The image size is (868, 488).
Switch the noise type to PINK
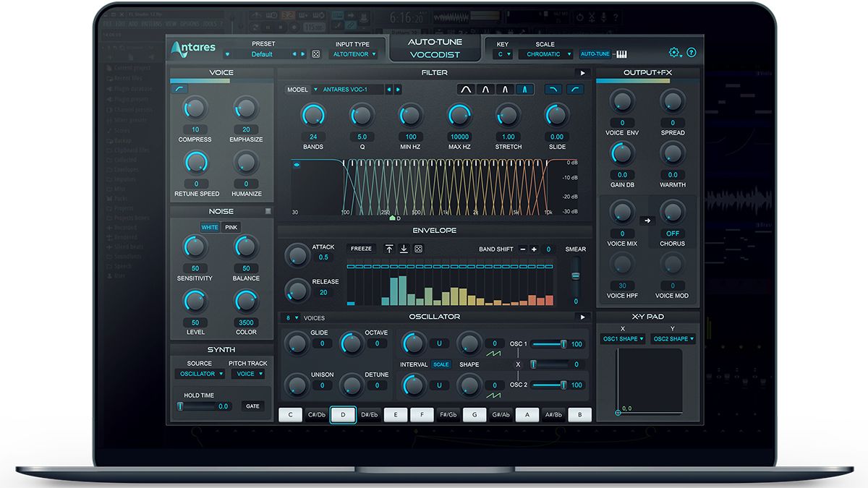click(x=231, y=227)
